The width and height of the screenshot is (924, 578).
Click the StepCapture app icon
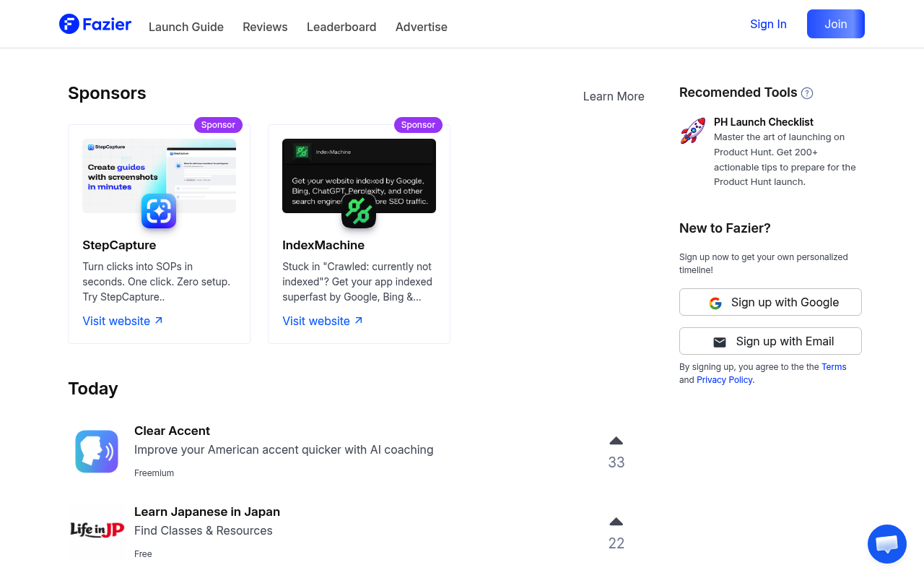click(159, 211)
